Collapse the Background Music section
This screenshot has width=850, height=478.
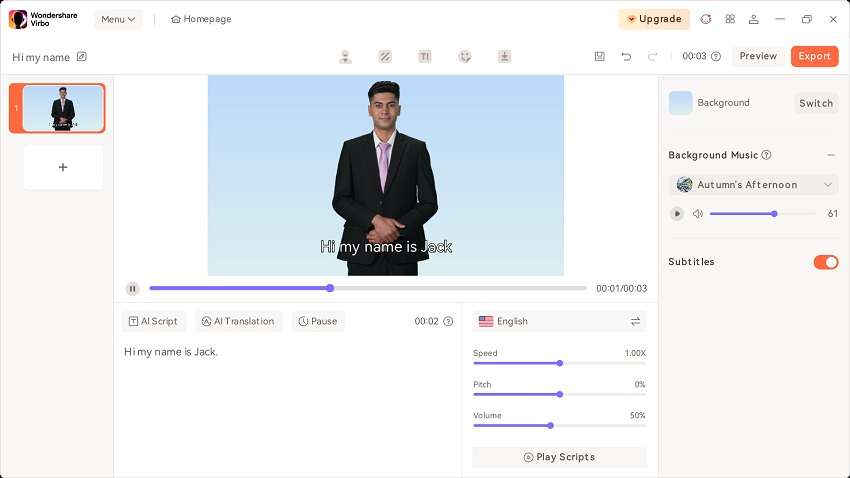[831, 155]
